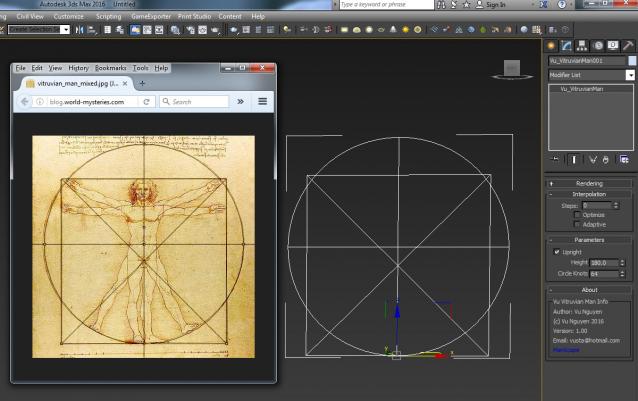This screenshot has width=638, height=401.
Task: Enable the Optimize checkbox
Action: (x=577, y=215)
